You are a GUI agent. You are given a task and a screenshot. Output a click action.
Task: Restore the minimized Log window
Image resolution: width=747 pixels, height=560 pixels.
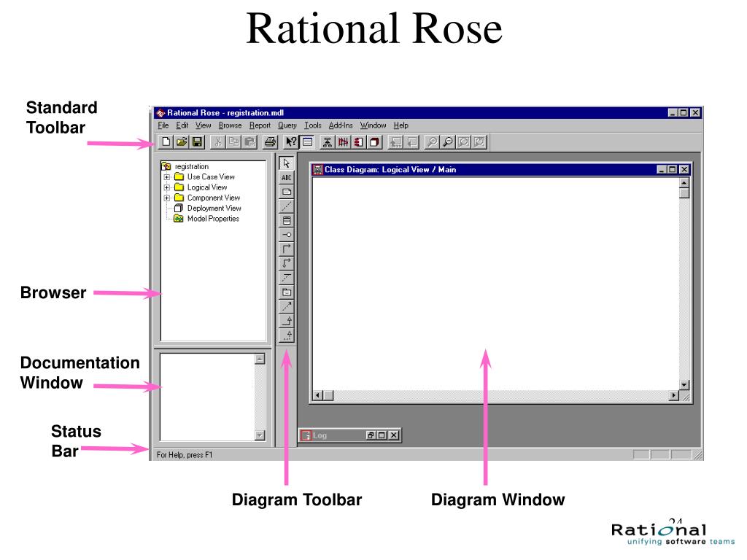371,435
